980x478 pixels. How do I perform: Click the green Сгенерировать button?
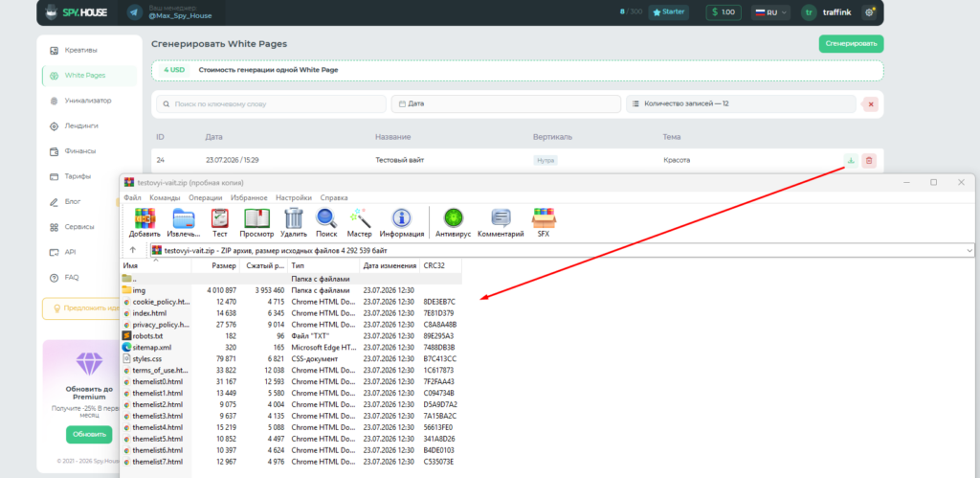[x=851, y=44]
